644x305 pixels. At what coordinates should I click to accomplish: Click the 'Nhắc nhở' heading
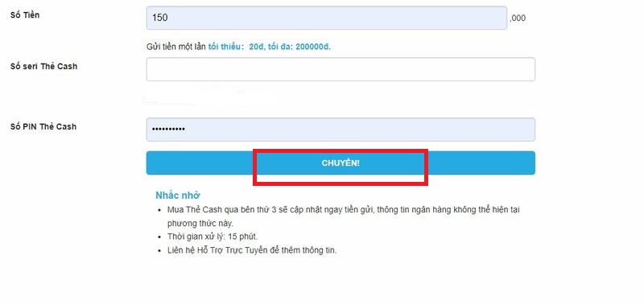[178, 196]
